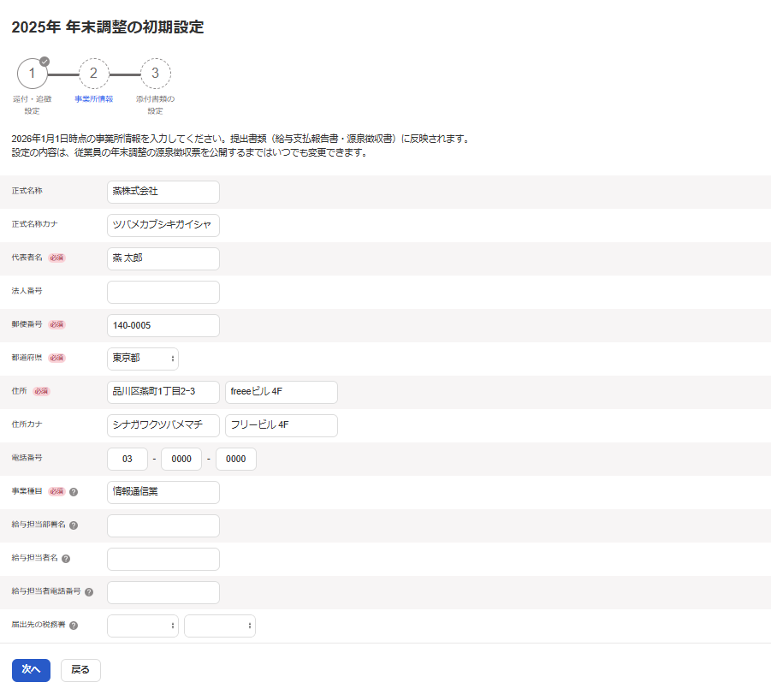This screenshot has height=700, width=771.
Task: Click the step 1 circle with the checkmark
Action: [x=33, y=74]
